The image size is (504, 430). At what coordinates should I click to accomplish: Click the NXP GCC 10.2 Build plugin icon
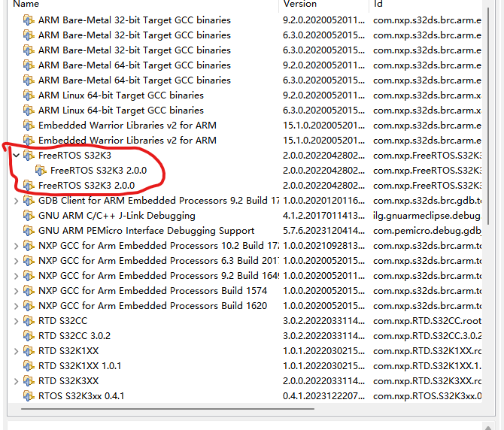(x=29, y=246)
